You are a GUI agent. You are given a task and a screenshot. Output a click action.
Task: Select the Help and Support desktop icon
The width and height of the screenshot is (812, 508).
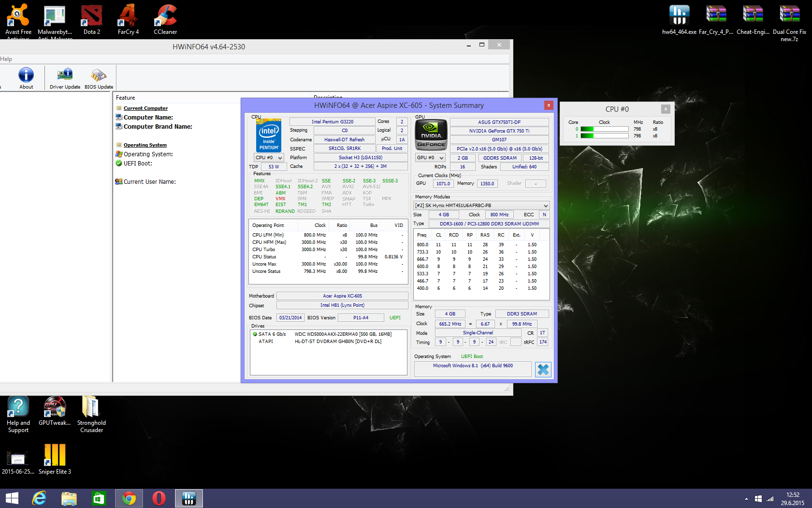18,414
